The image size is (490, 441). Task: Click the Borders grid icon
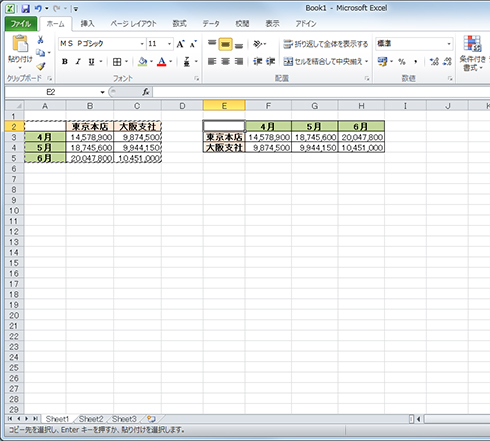pos(117,62)
